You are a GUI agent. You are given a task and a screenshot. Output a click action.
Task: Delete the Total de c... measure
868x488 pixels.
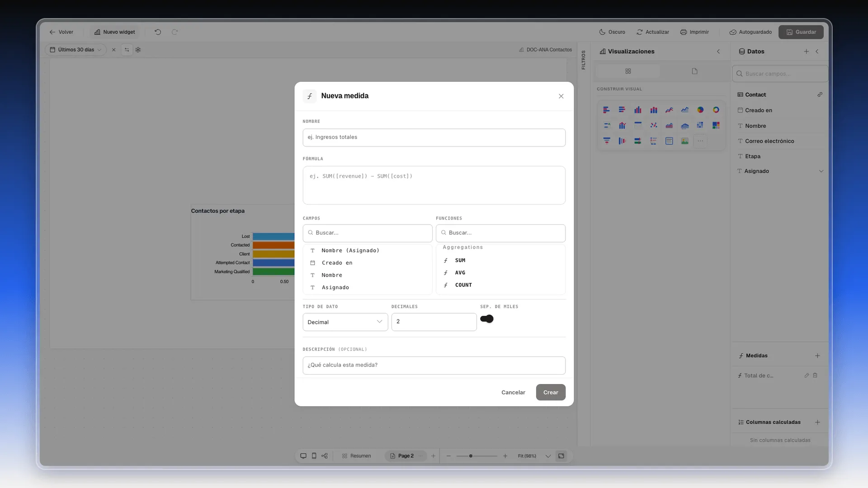pos(815,375)
